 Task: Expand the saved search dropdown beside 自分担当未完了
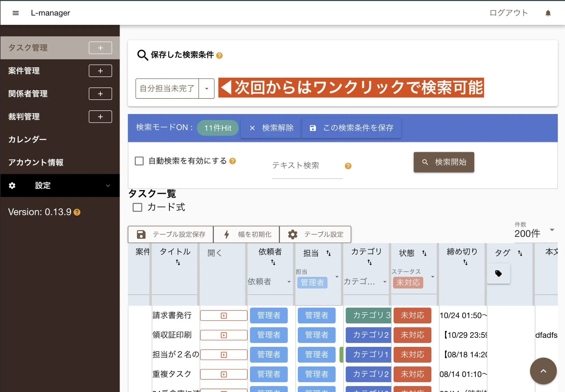pos(207,89)
